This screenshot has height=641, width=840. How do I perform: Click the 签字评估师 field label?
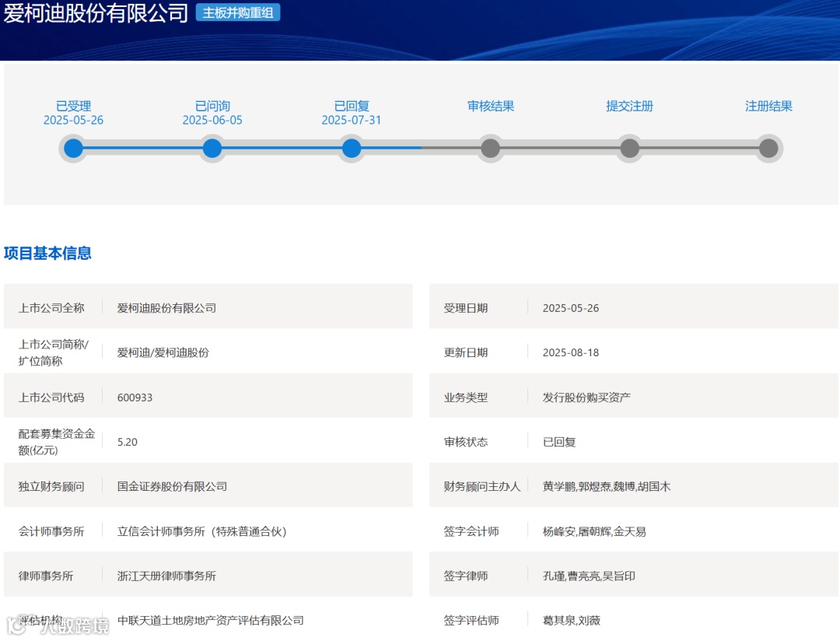click(471, 621)
